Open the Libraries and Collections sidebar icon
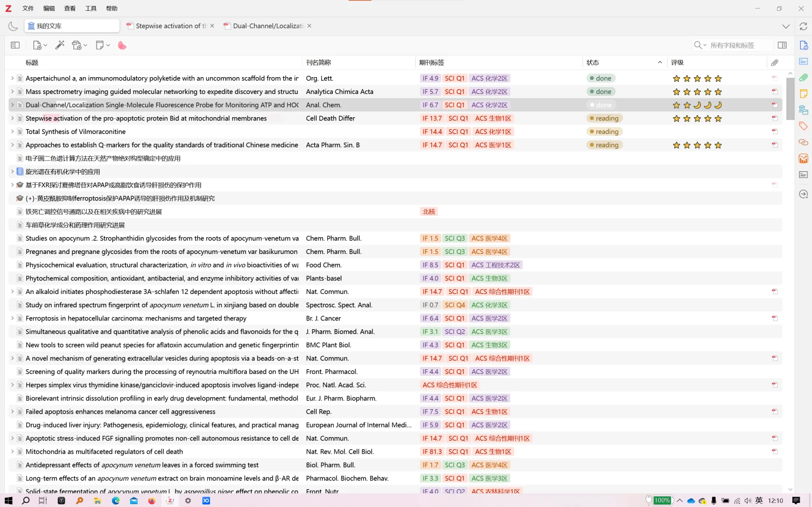Image resolution: width=812 pixels, height=507 pixels. point(804,110)
